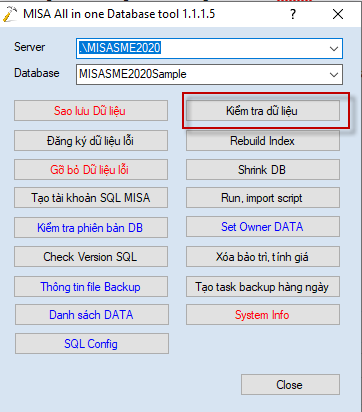Start Rebuild Index
The height and width of the screenshot is (412, 362).
pos(263,141)
